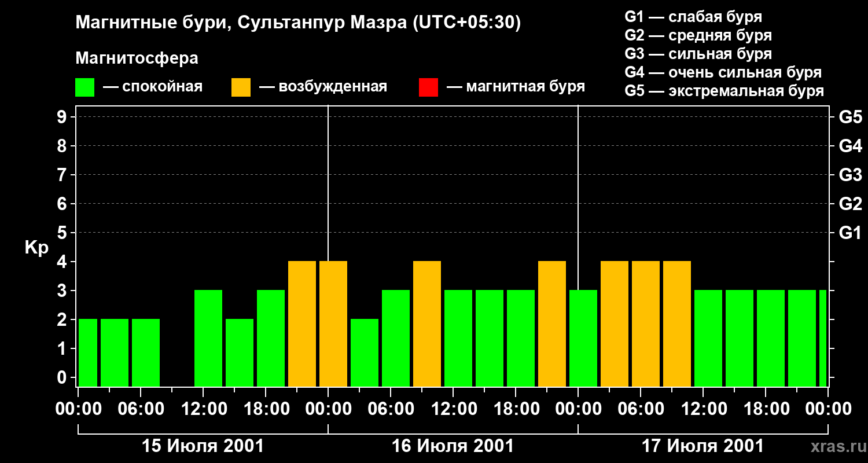Click the orange bar before midnight on 16 Июля

point(552,324)
